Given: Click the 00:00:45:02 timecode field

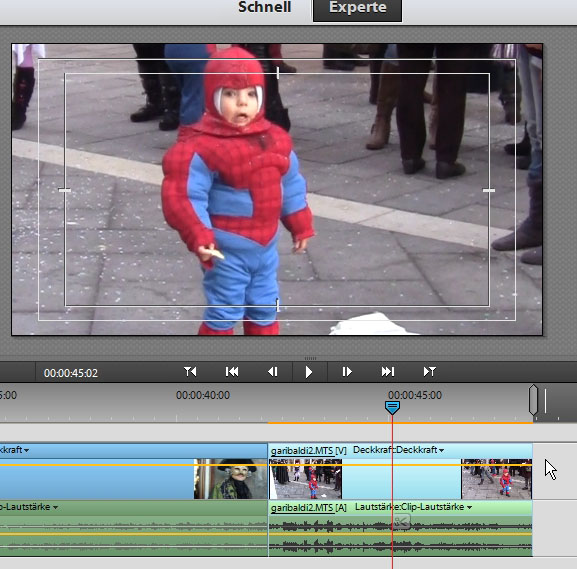Looking at the screenshot, I should tap(71, 373).
